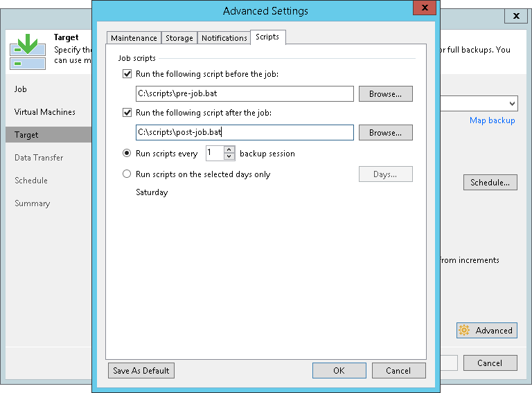Close the background wizard window
Screen dimensions: 532x393
click(x=516, y=16)
